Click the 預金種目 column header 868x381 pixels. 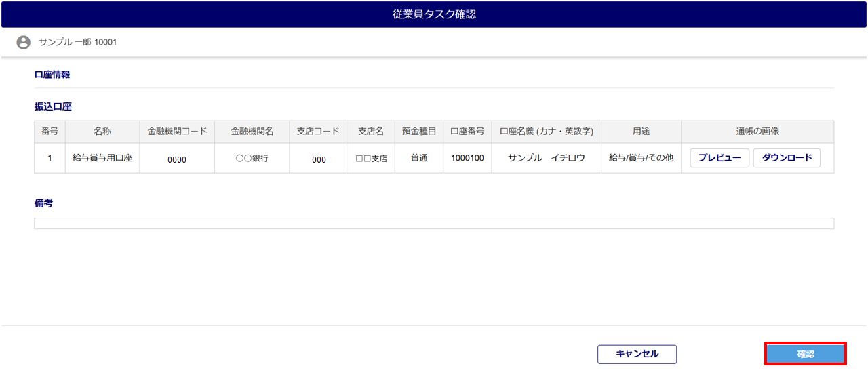click(419, 132)
